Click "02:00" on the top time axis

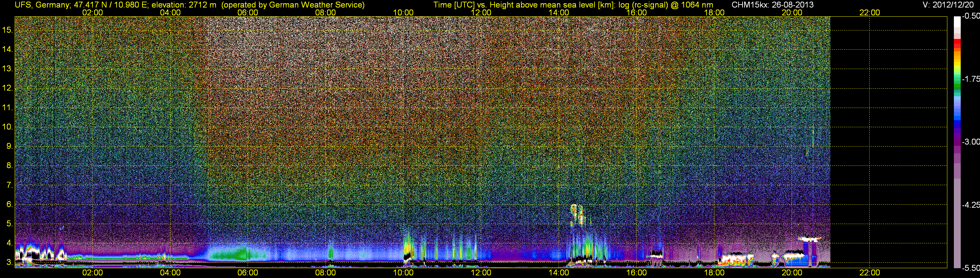click(92, 12)
